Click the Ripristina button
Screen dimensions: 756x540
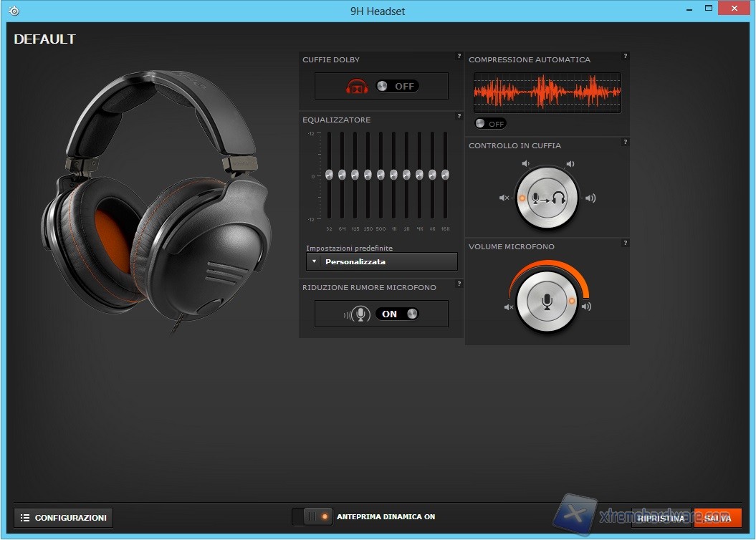tap(661, 518)
